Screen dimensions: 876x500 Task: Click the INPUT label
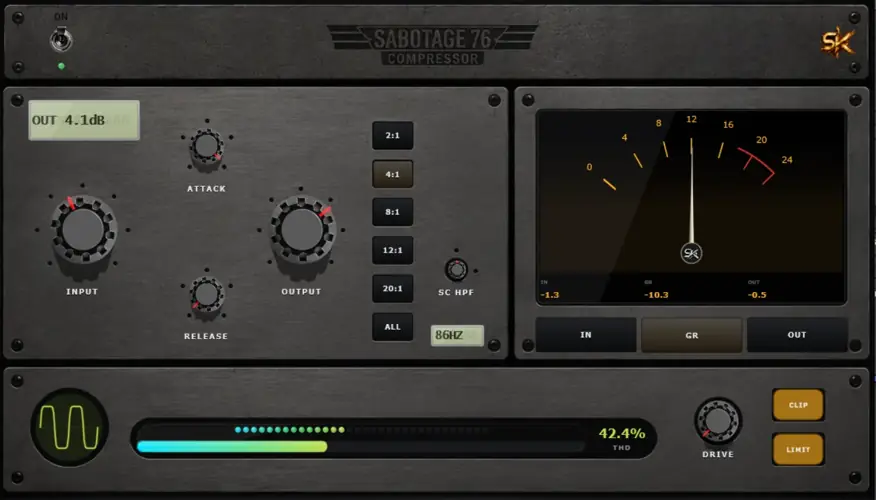pos(82,292)
